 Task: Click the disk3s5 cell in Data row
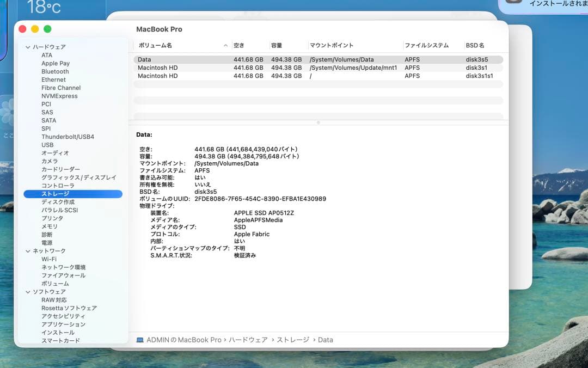pyautogui.click(x=477, y=60)
